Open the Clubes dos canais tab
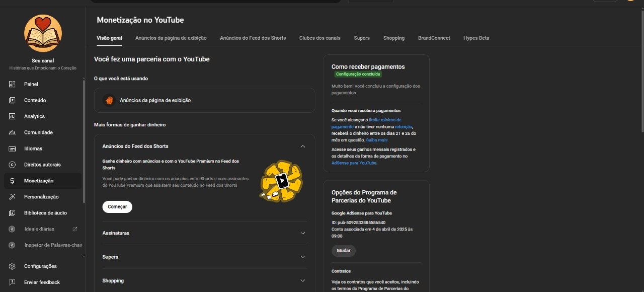Viewport: 644px width, 292px height. click(x=319, y=38)
